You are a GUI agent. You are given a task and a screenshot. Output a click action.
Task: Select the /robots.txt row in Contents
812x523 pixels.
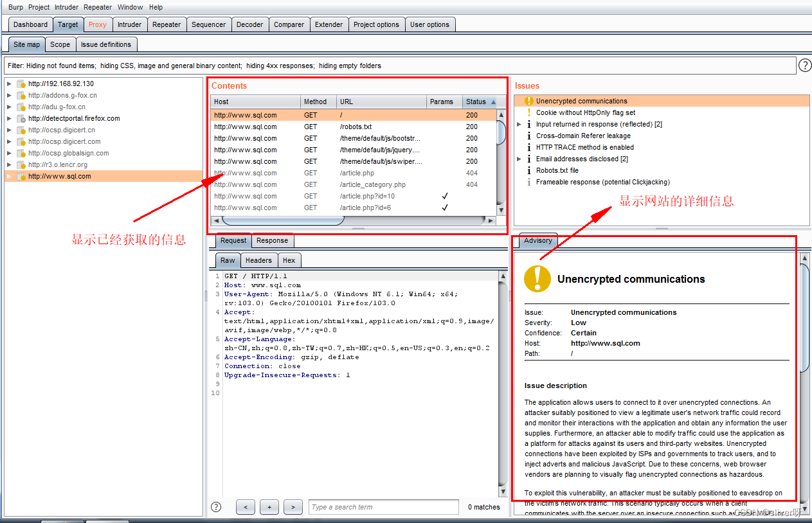tap(354, 127)
